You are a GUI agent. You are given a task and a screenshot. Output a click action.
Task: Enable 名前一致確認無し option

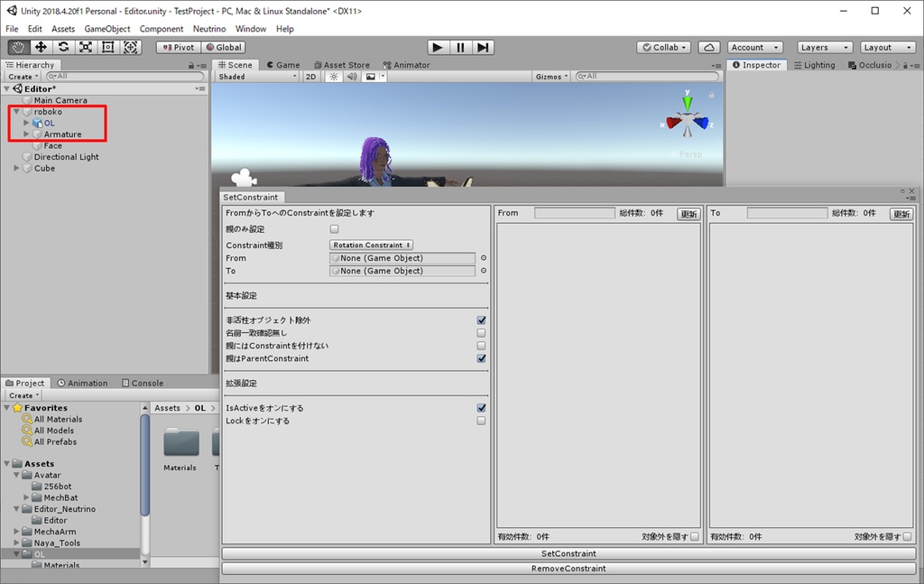(481, 332)
